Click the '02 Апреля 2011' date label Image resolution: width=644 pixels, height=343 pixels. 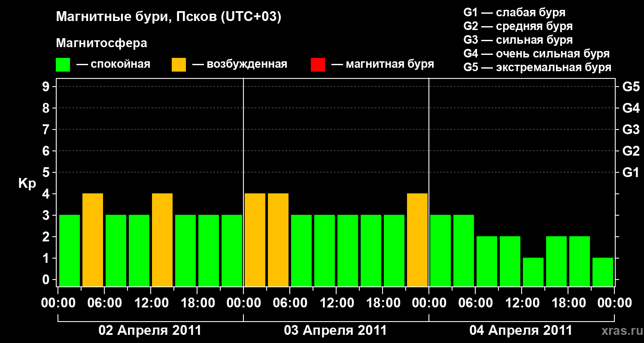(150, 331)
